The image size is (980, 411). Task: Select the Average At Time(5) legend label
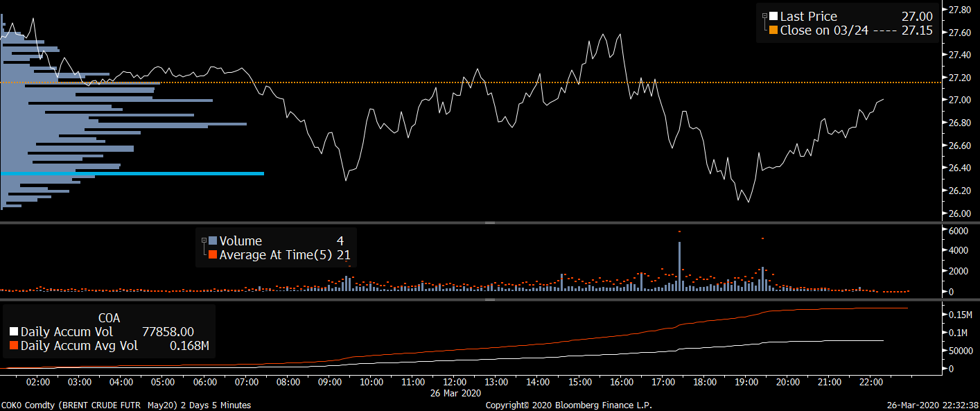click(276, 255)
